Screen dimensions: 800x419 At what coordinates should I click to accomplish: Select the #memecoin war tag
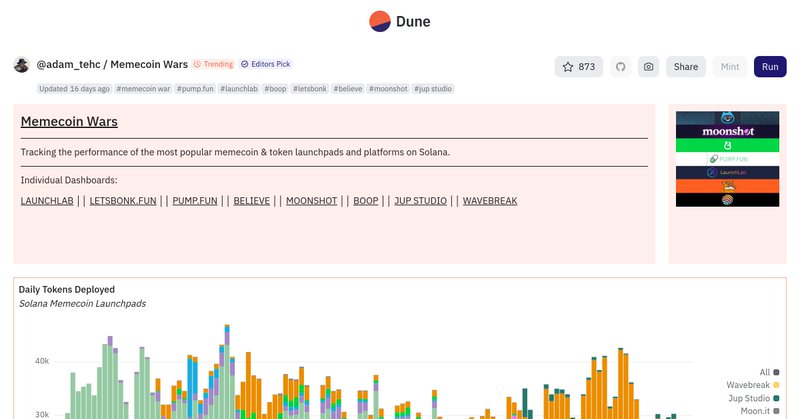click(x=143, y=89)
